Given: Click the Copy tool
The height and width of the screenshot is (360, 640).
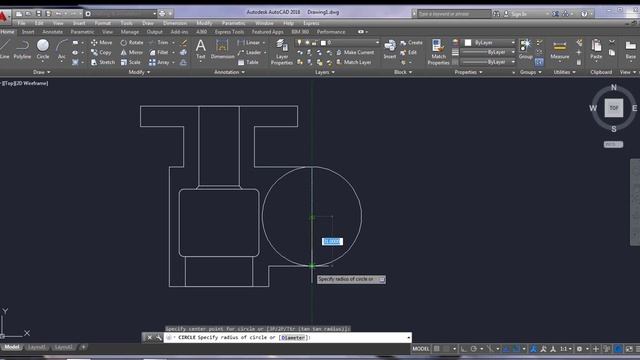Looking at the screenshot, I should click(101, 52).
